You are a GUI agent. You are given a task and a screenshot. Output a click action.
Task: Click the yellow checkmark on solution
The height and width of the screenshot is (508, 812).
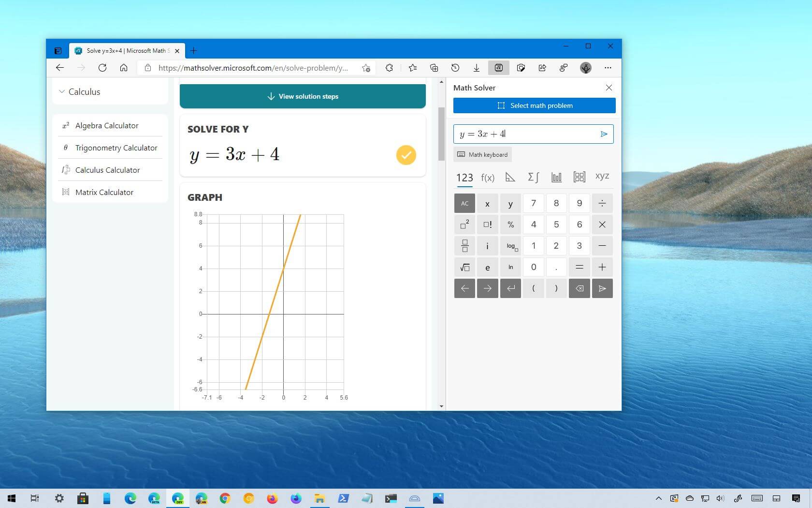tap(406, 155)
